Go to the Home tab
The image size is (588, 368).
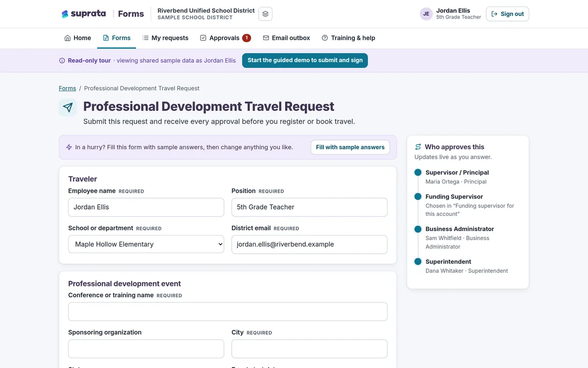tap(77, 38)
